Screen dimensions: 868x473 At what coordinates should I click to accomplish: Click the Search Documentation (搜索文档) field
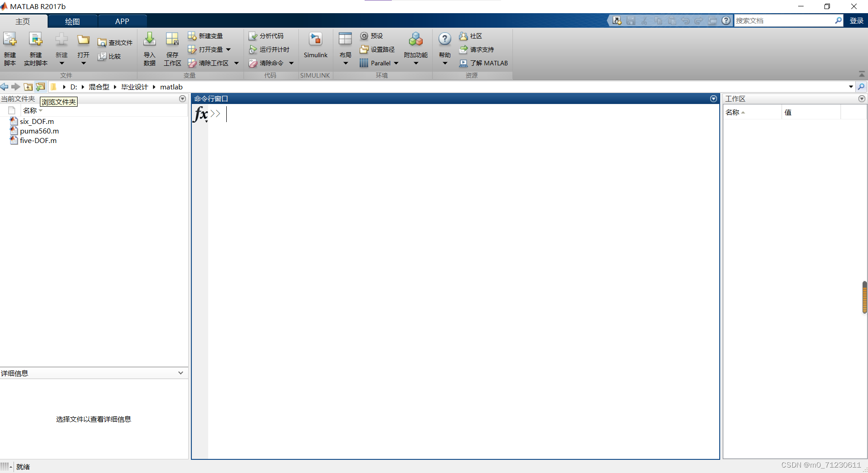785,21
